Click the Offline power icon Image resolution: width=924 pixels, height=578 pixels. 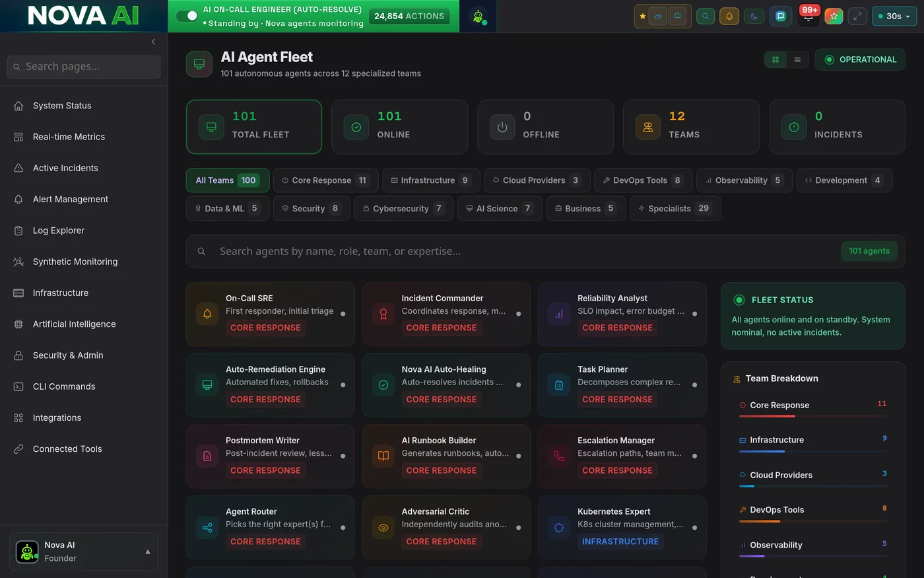coord(502,127)
